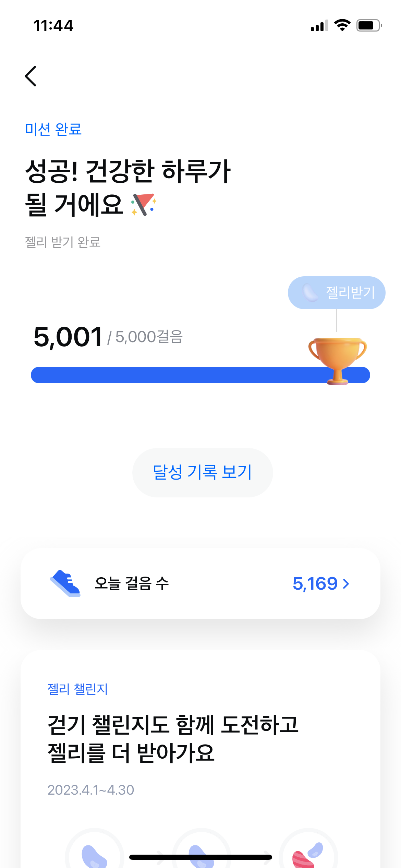Click the golden trophy icon

tap(338, 360)
